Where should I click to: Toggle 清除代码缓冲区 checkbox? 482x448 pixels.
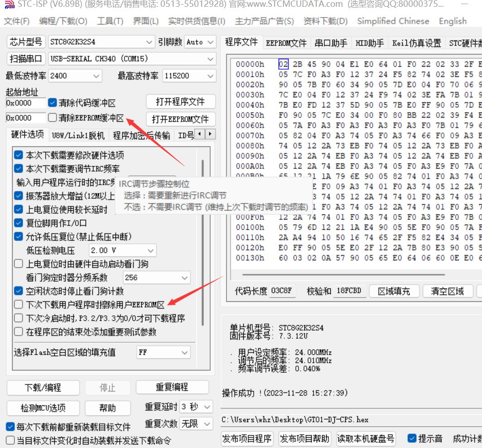coord(53,103)
